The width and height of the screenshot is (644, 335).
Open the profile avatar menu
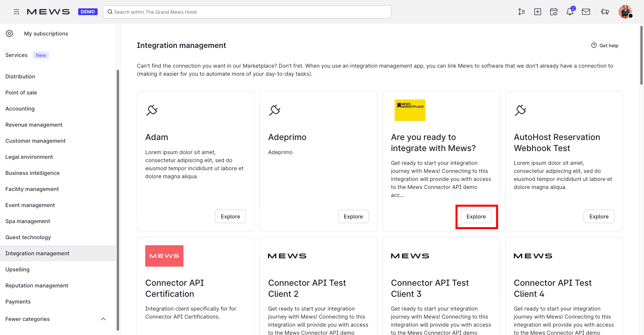pos(625,11)
